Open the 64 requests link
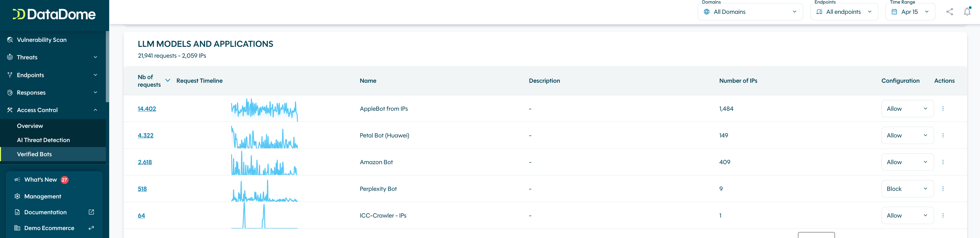The image size is (980, 238). pos(141,216)
